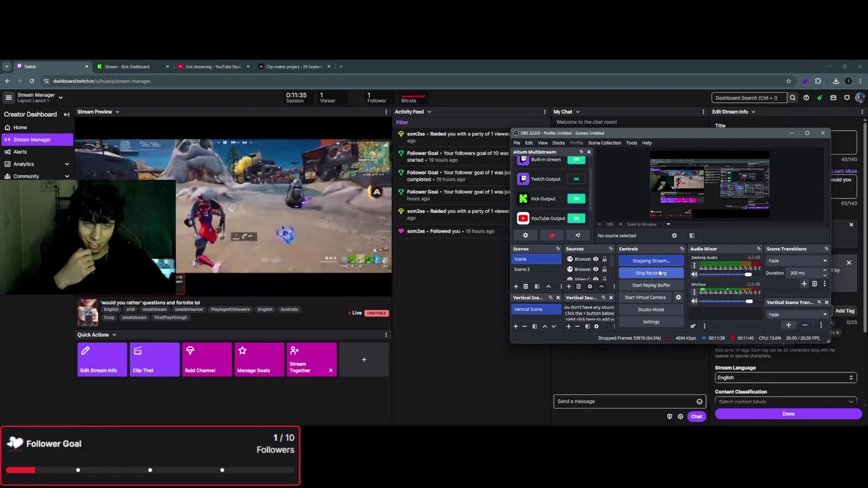Screen dimensions: 868x488
Task: Step the transition Duration spinner up
Action: 825,270
